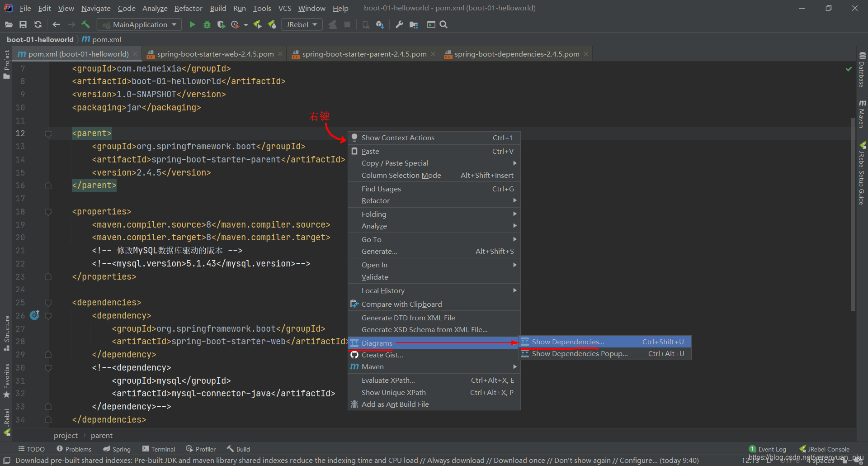Click the green inspection checkmark icon
The width and height of the screenshot is (868, 466).
pyautogui.click(x=849, y=69)
